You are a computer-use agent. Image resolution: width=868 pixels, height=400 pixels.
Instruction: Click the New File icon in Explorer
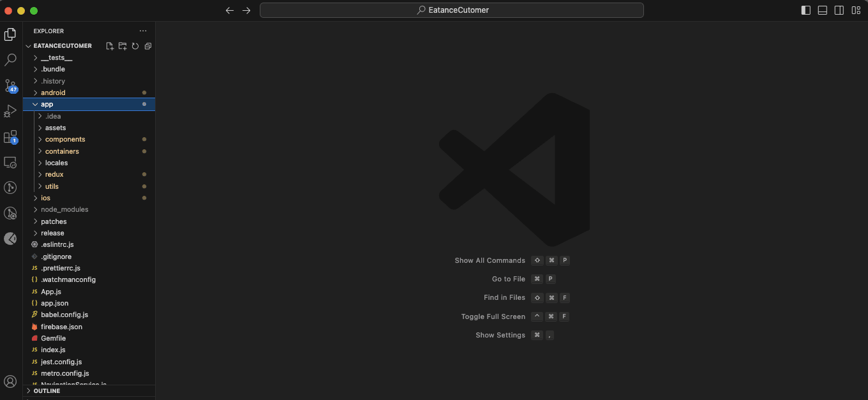[109, 45]
